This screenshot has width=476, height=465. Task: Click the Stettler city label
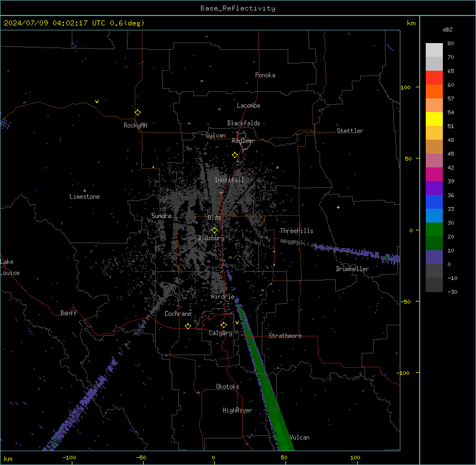pyautogui.click(x=350, y=131)
